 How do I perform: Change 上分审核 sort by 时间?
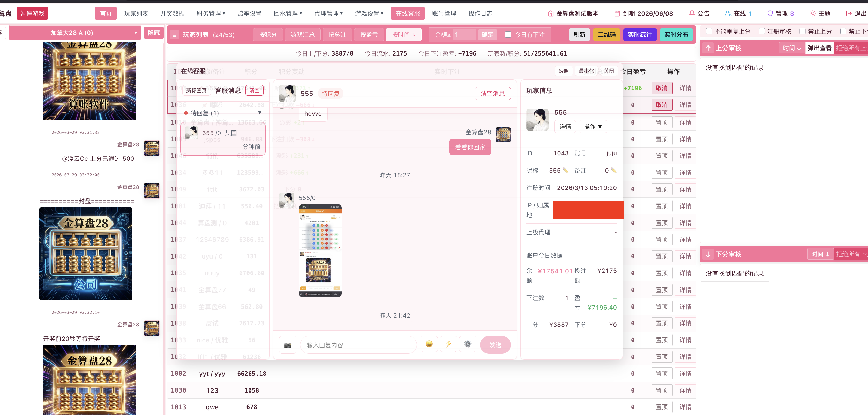coord(791,48)
